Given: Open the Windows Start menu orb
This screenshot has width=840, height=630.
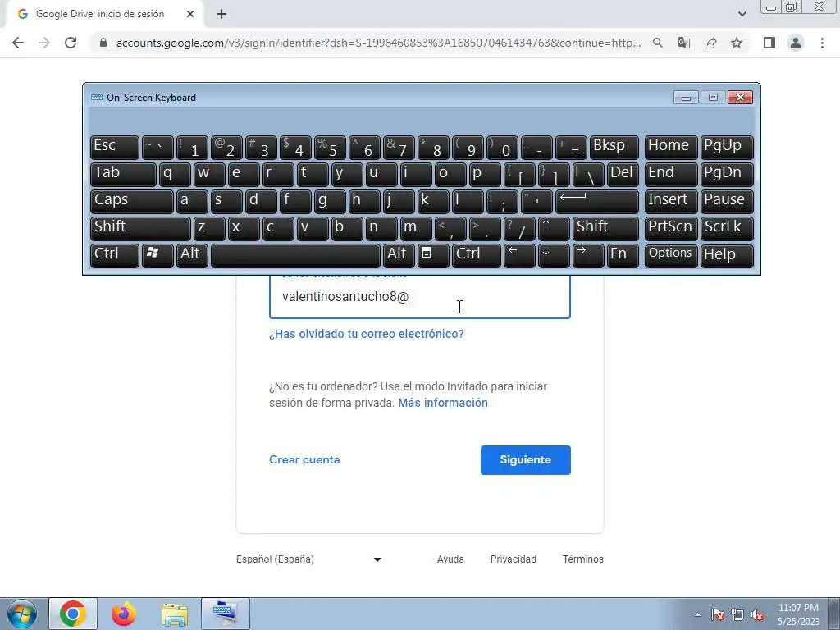Looking at the screenshot, I should coord(22,614).
